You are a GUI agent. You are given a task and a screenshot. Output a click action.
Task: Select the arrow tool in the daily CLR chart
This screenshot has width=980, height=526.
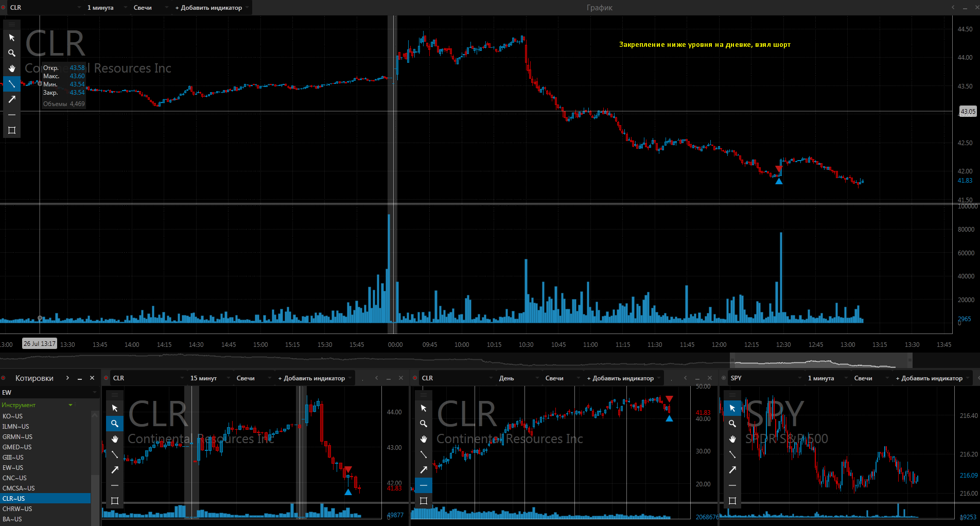[x=424, y=470]
